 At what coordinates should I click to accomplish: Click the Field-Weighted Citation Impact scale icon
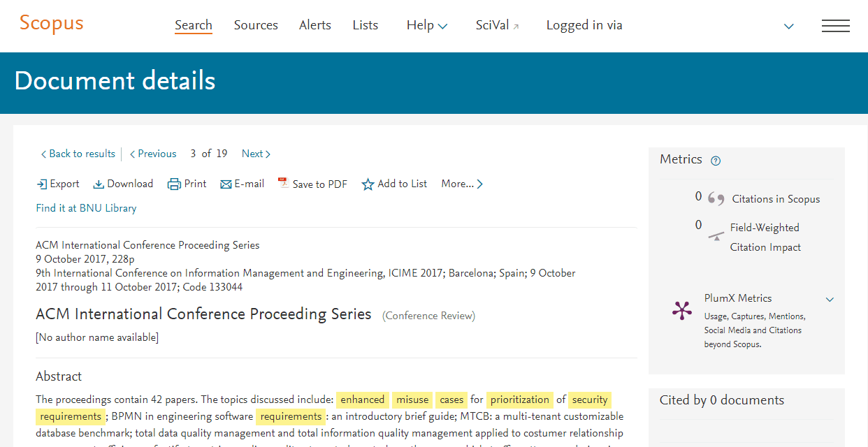pyautogui.click(x=716, y=236)
